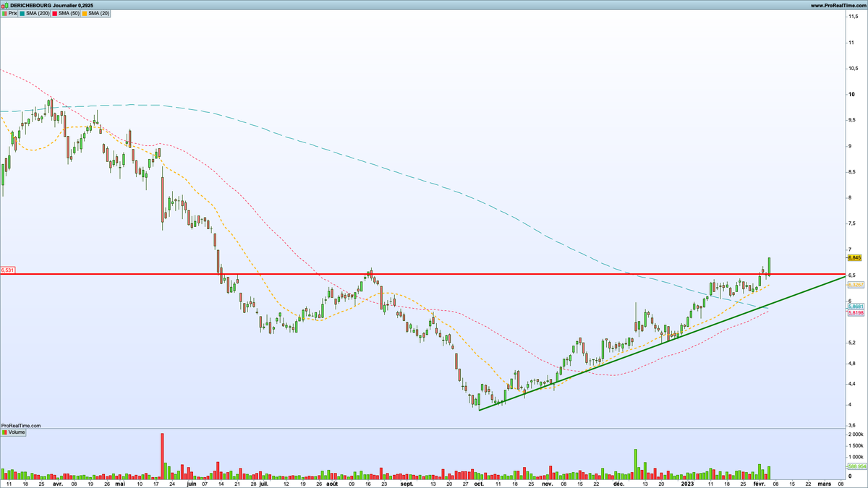Click the 5,8681 SMA 200 value tag
Viewport: 868px width, 488px height.
coord(854,307)
